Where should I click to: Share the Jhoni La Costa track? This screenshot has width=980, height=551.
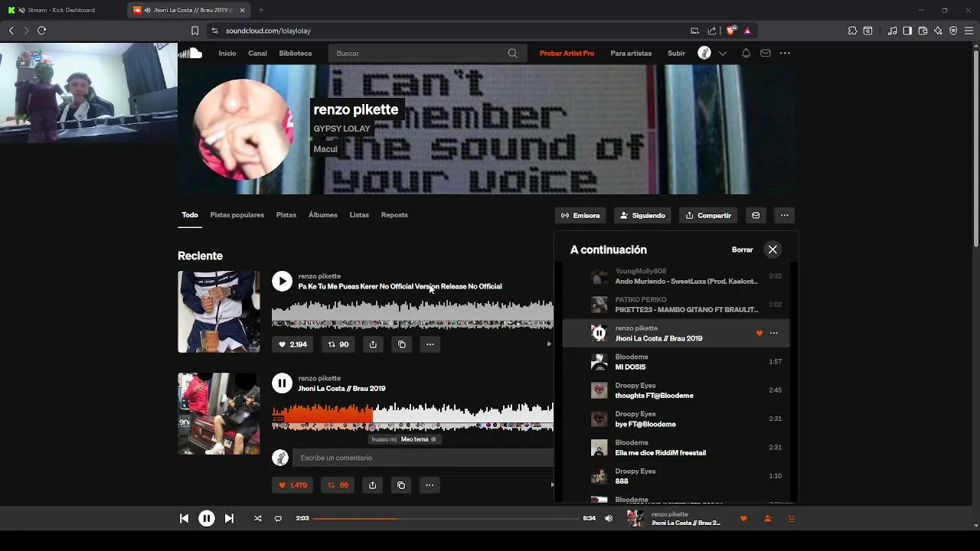(372, 485)
